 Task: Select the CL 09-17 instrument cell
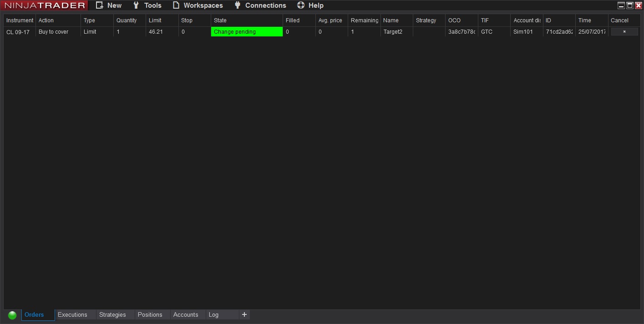pos(20,32)
